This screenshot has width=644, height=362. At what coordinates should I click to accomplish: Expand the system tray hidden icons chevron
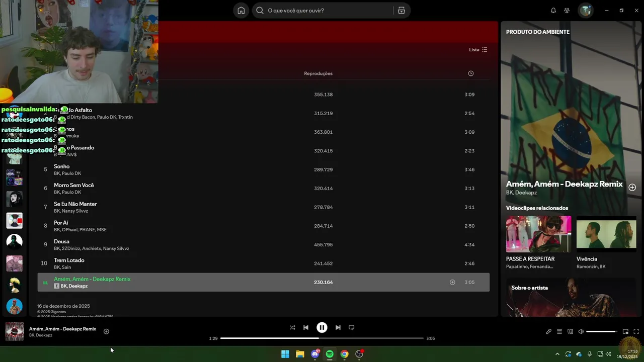tap(557, 354)
